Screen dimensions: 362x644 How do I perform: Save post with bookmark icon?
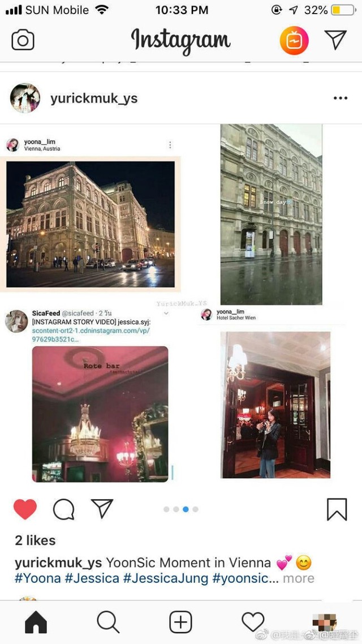337,509
